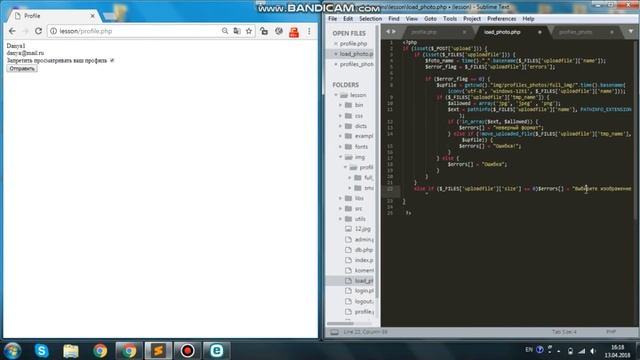Click the Отправить submit button
The height and width of the screenshot is (360, 640).
click(x=22, y=68)
